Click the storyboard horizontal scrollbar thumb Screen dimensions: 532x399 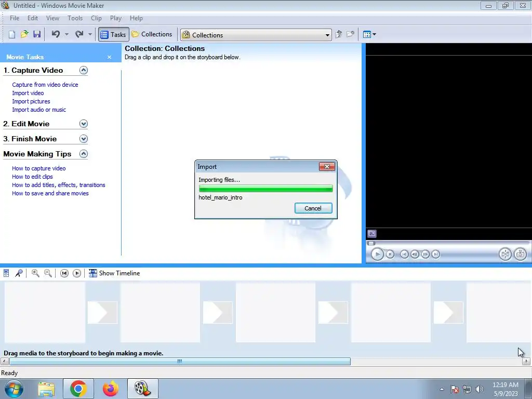pos(180,362)
